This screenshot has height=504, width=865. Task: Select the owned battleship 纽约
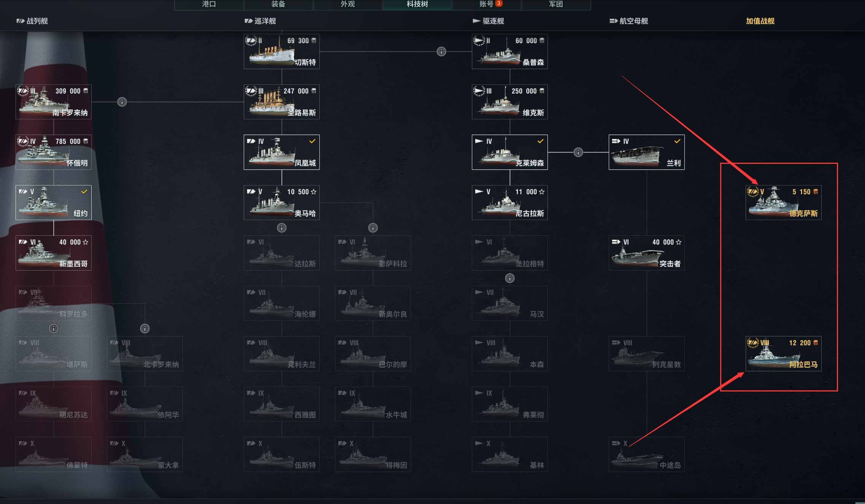54,203
